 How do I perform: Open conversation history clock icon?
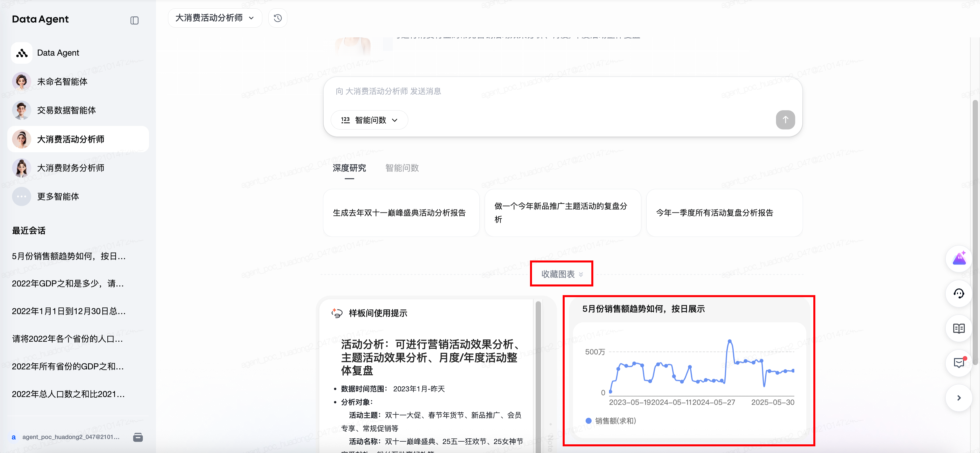coord(277,18)
